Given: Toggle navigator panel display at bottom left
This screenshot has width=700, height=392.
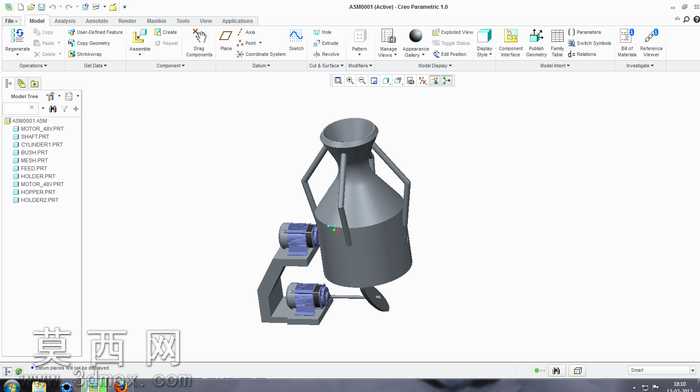Looking at the screenshot, I should point(8,371).
